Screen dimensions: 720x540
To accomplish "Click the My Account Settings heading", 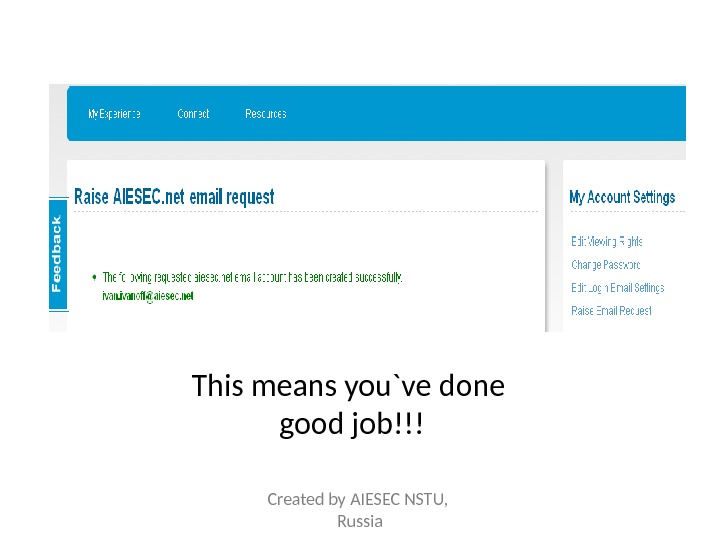I will 622,197.
